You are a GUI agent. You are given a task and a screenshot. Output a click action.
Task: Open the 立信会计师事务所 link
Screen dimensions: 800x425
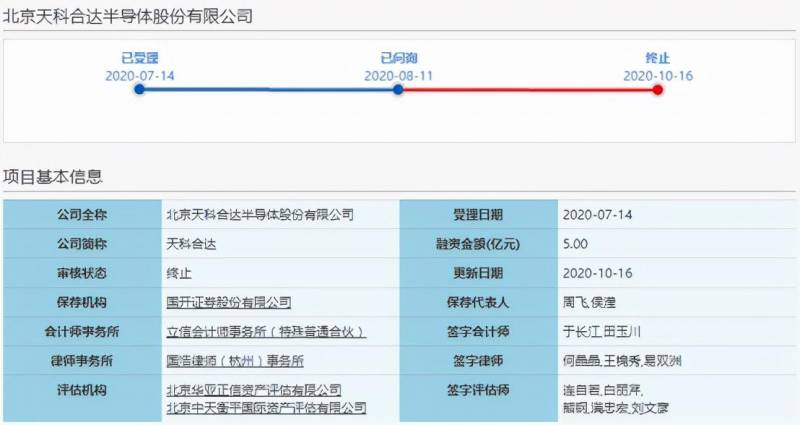266,332
